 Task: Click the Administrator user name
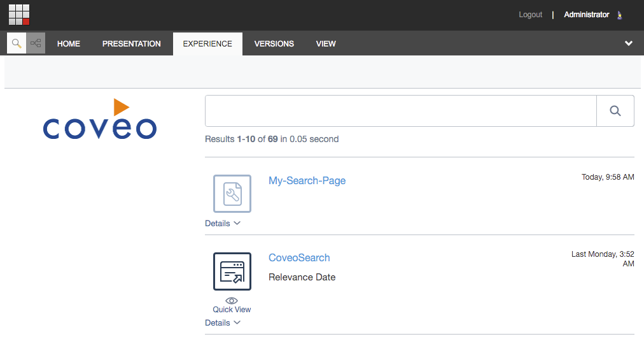tap(587, 15)
